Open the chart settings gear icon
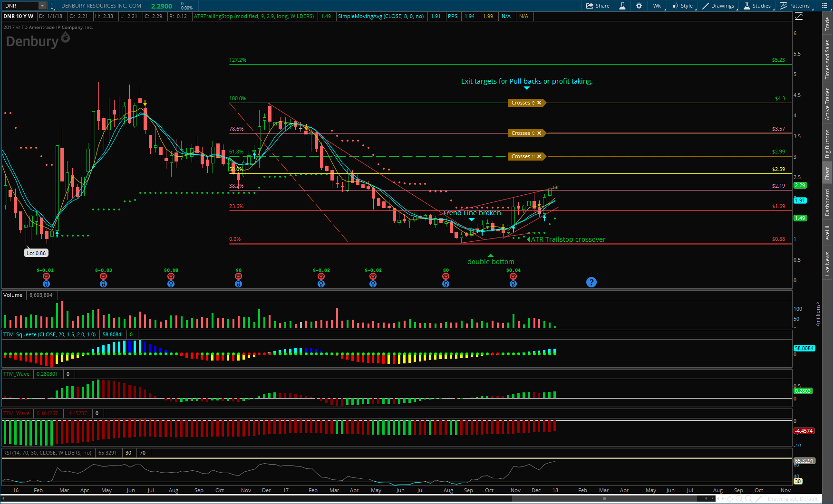Image resolution: width=833 pixels, height=504 pixels. pos(639,6)
